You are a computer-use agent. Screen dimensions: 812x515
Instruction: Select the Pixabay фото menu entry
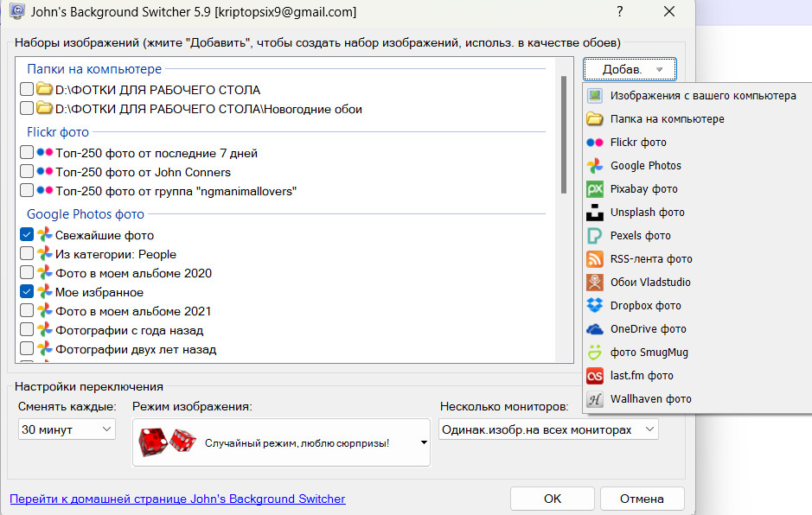[x=697, y=189]
